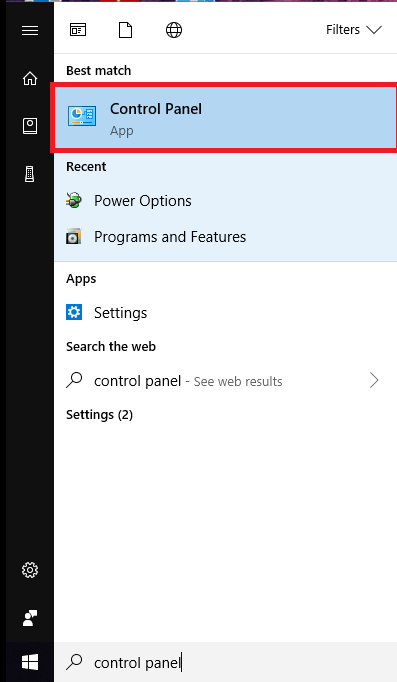Open Programs and Features recent item
The width and height of the screenshot is (397, 682).
[225, 237]
